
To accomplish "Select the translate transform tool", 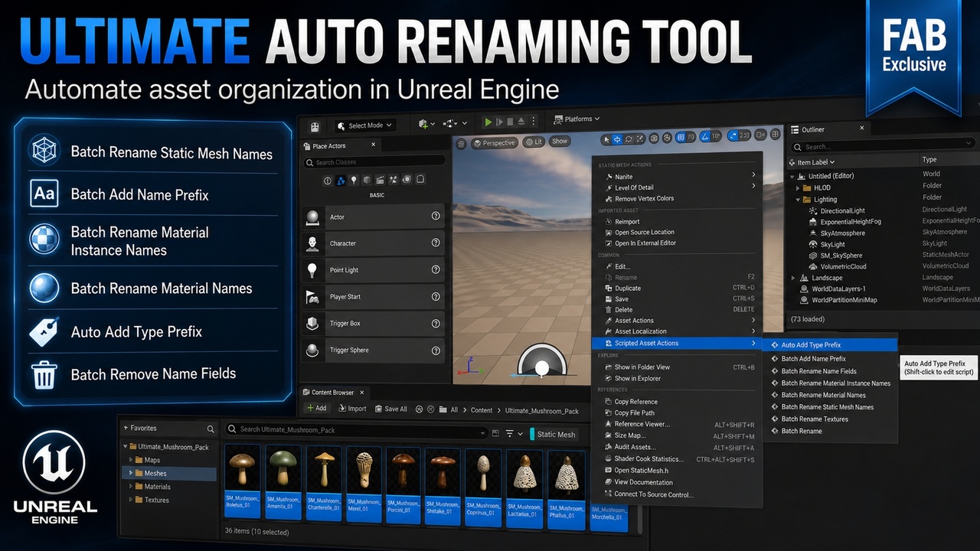I will (617, 139).
